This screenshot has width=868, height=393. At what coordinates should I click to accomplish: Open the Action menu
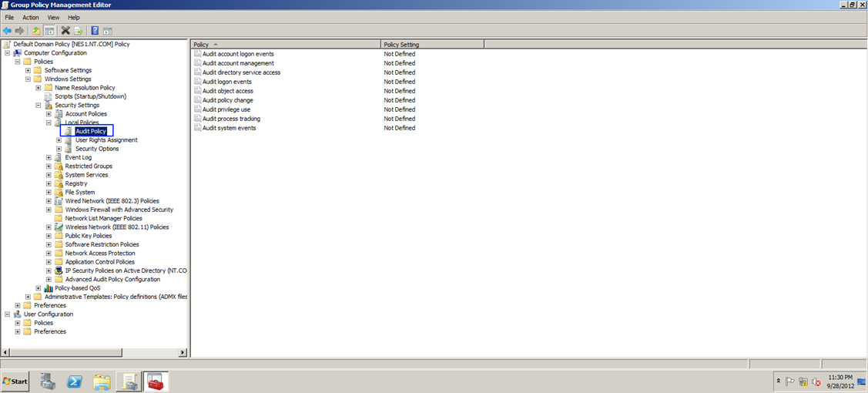coord(31,18)
